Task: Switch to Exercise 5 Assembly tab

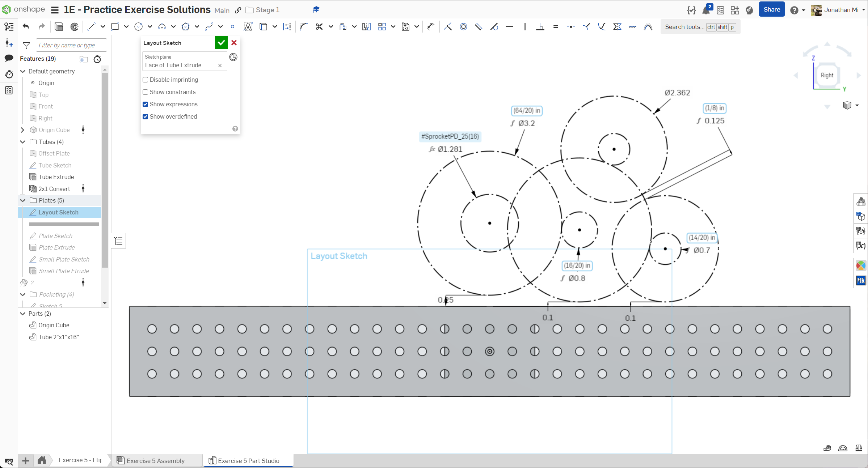Action: click(x=155, y=460)
